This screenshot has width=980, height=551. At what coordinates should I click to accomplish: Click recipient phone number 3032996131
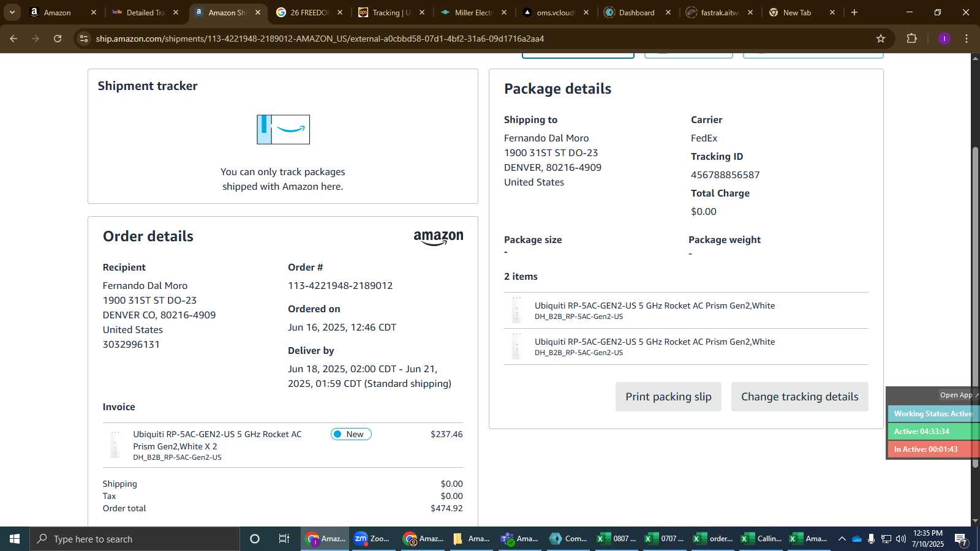131,344
